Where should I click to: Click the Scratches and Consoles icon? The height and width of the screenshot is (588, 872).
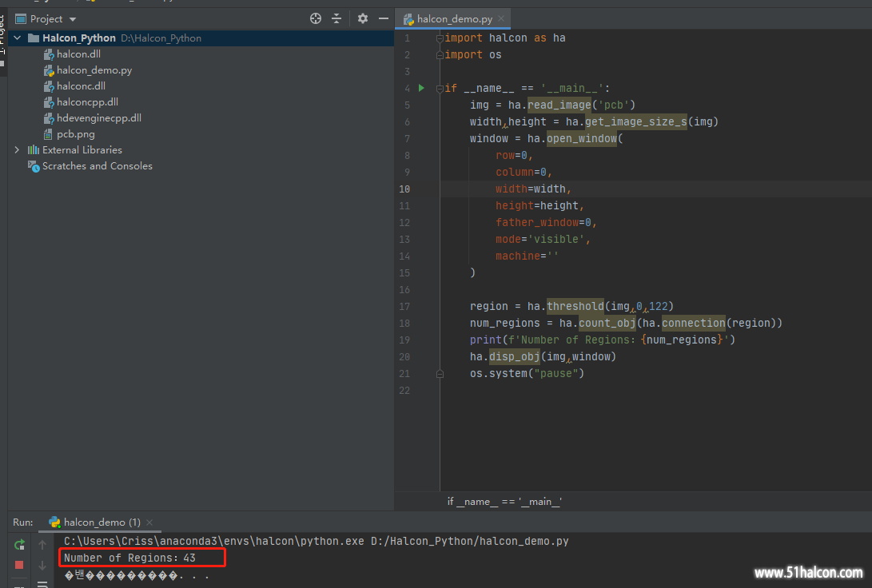click(x=34, y=166)
